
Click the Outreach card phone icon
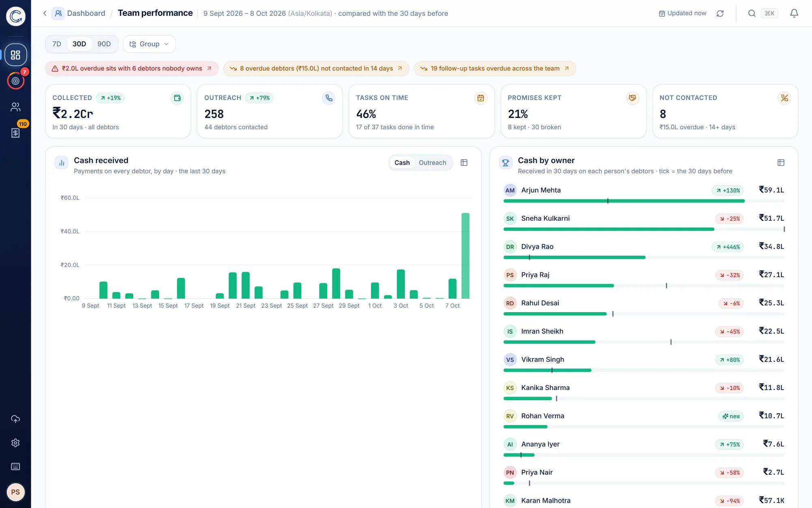pos(329,98)
